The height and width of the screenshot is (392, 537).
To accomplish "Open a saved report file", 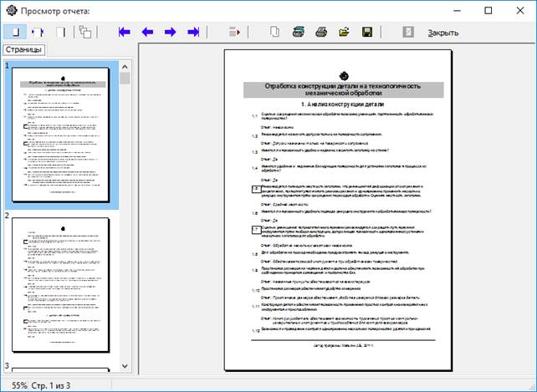I will tap(343, 32).
